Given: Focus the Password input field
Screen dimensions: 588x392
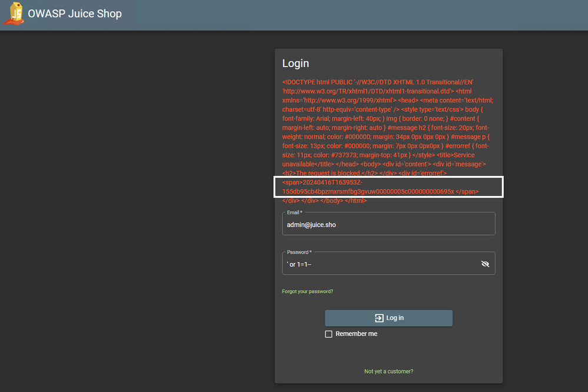Looking at the screenshot, I should (388, 263).
